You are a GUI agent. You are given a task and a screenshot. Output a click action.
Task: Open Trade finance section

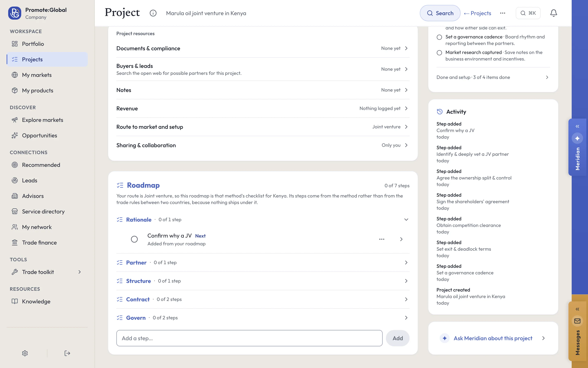point(47,242)
